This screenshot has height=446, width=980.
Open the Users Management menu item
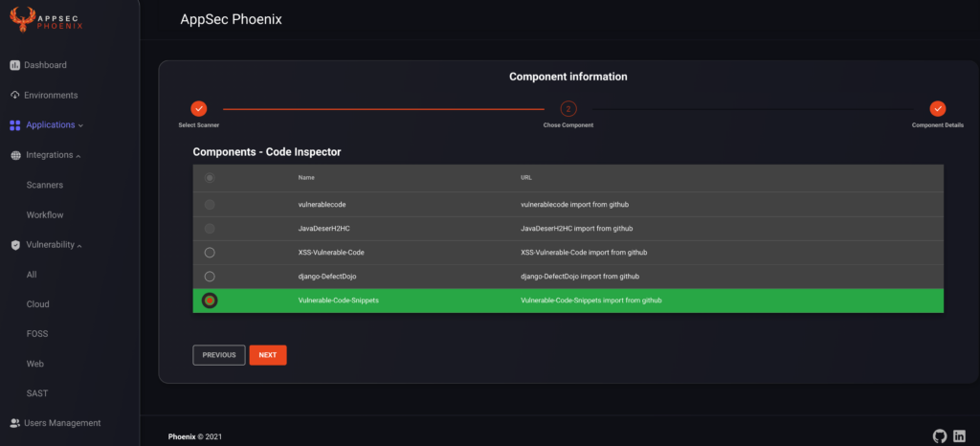(62, 423)
